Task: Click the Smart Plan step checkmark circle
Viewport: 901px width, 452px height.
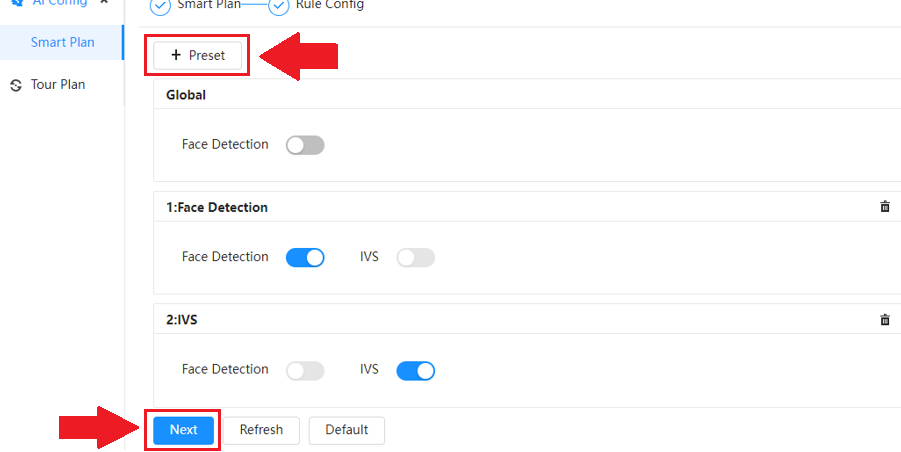Action: [160, 6]
